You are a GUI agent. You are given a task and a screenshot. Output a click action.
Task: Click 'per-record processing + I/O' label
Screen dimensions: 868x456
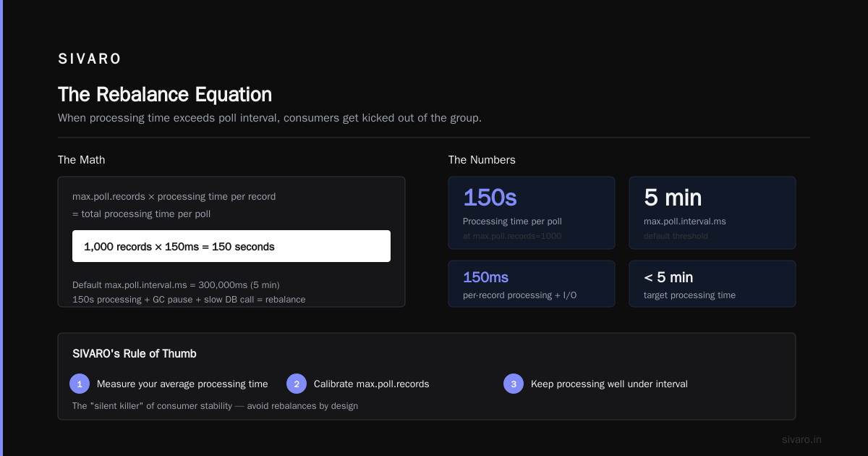pos(519,295)
